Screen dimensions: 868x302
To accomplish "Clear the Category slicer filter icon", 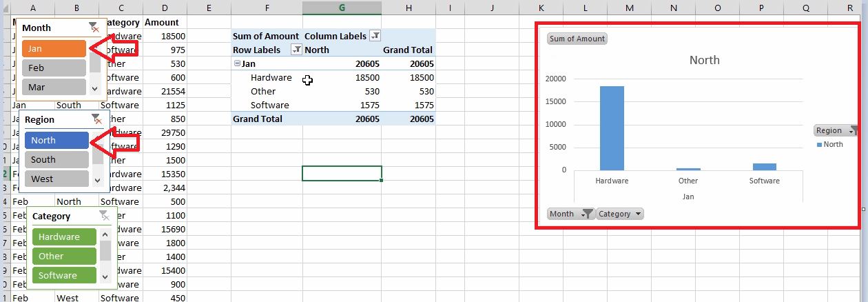I will (x=104, y=216).
